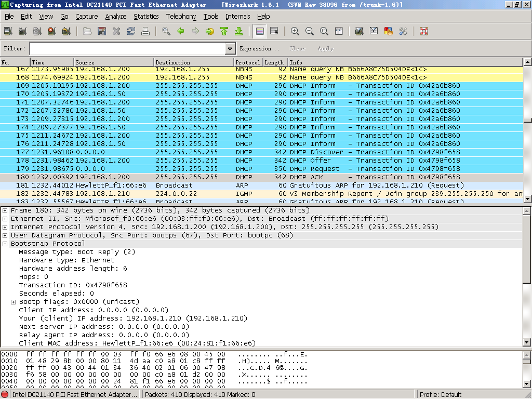Toggle auto scroll in live capture

[x=274, y=31]
